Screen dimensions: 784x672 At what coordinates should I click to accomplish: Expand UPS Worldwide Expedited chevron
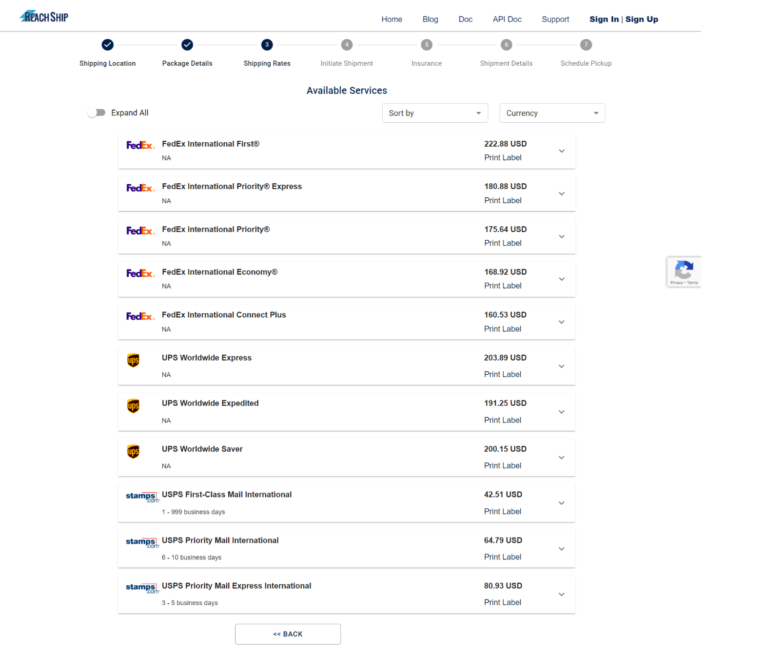pyautogui.click(x=562, y=412)
